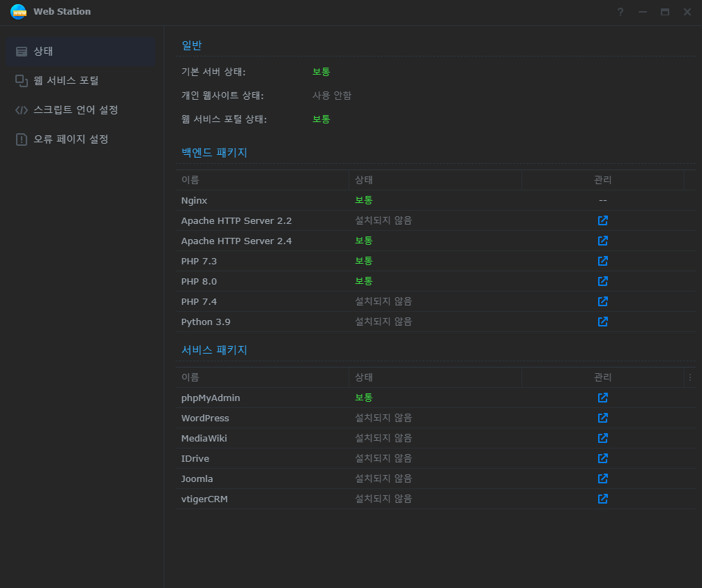
Task: Click the PHP 7.3 package name
Action: pyautogui.click(x=199, y=261)
